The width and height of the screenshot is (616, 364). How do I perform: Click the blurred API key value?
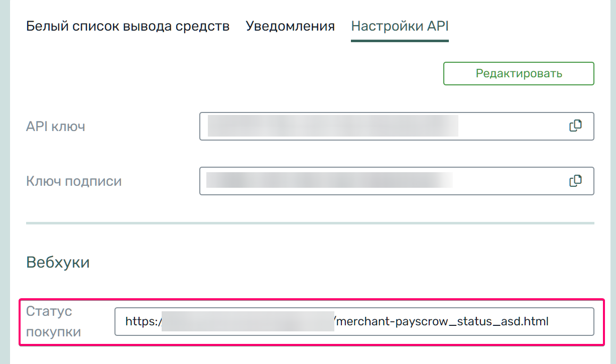point(333,126)
